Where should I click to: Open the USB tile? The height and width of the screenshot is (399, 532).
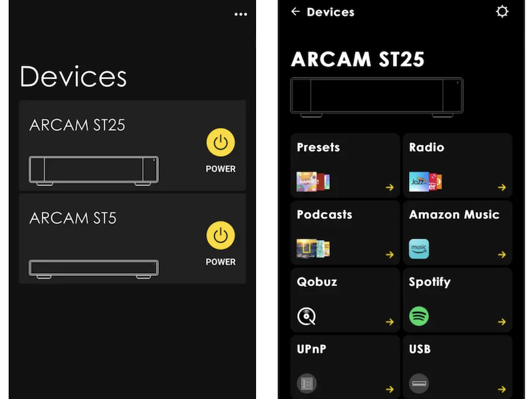pos(458,367)
